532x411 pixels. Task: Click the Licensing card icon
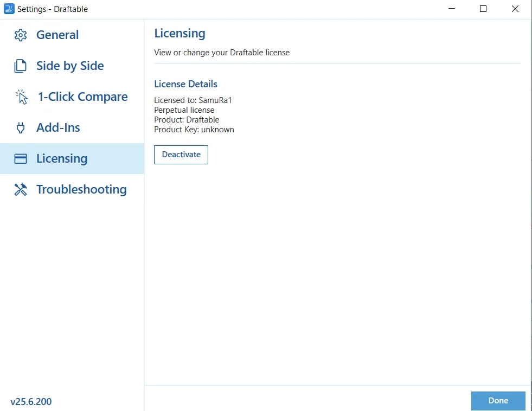21,159
